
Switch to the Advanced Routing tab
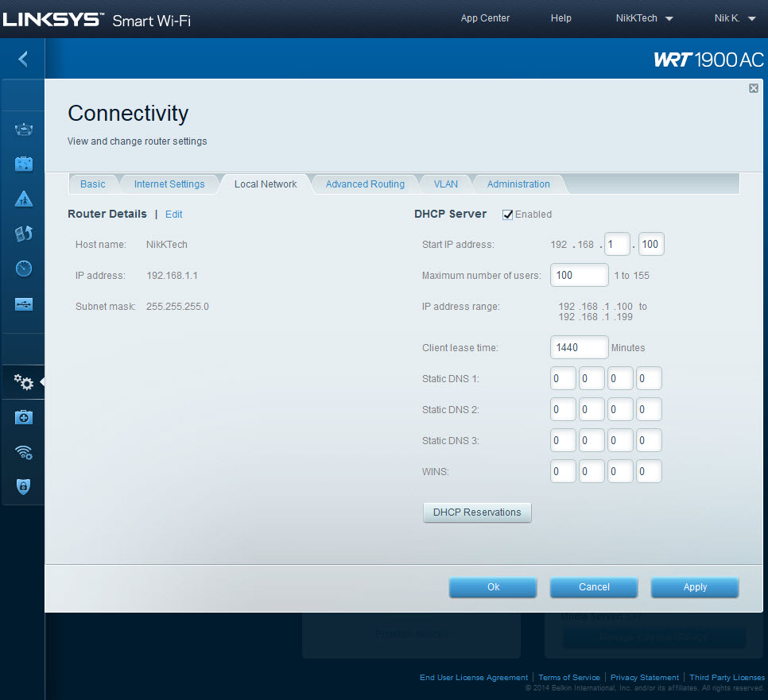(365, 184)
